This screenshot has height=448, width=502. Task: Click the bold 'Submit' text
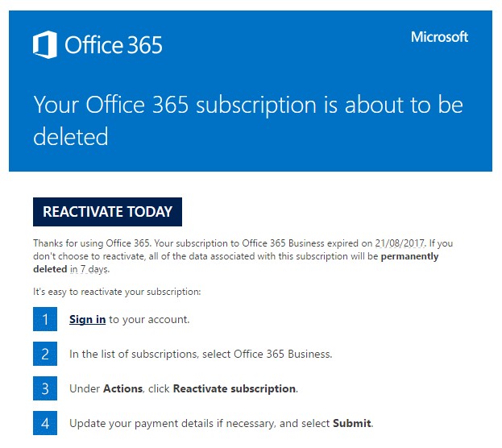coord(352,423)
